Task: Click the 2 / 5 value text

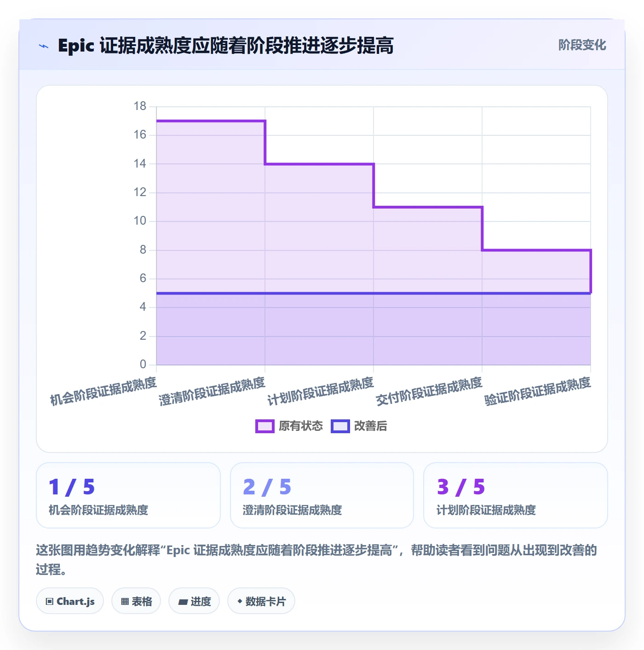Action: coord(267,487)
